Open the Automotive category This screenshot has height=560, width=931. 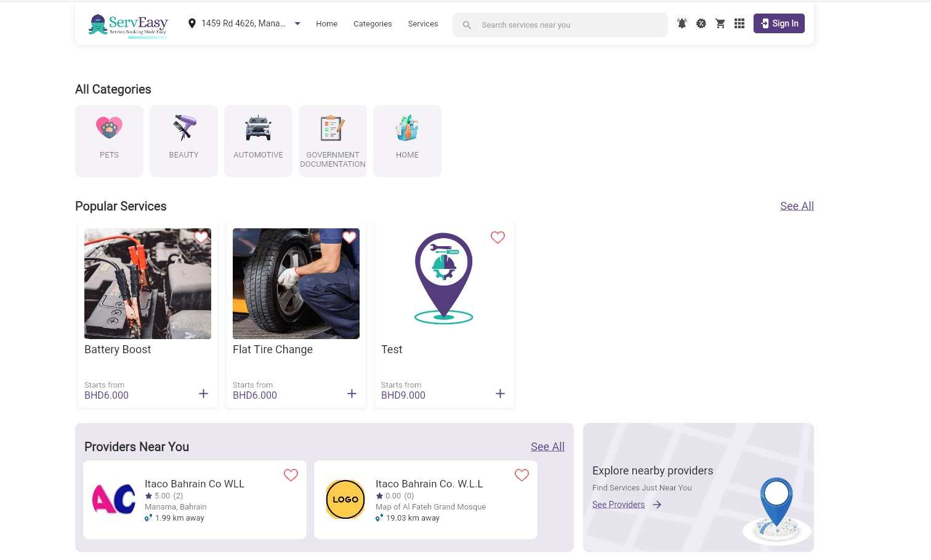click(x=258, y=140)
